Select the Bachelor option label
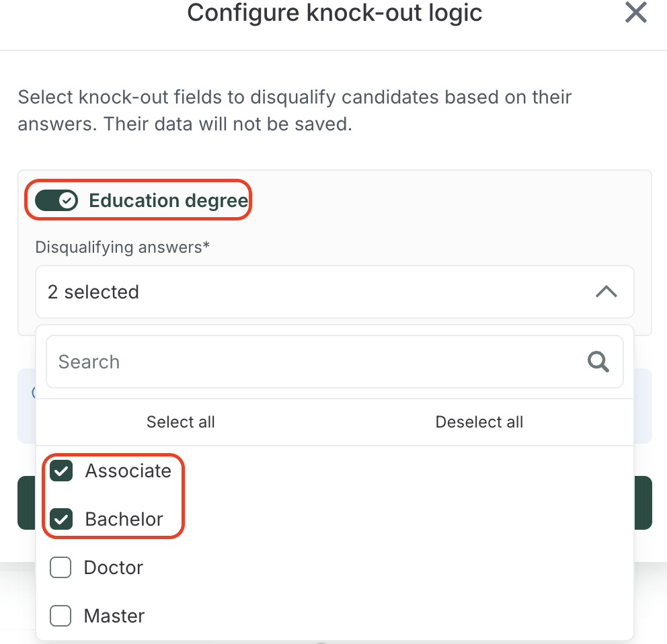 (x=124, y=520)
